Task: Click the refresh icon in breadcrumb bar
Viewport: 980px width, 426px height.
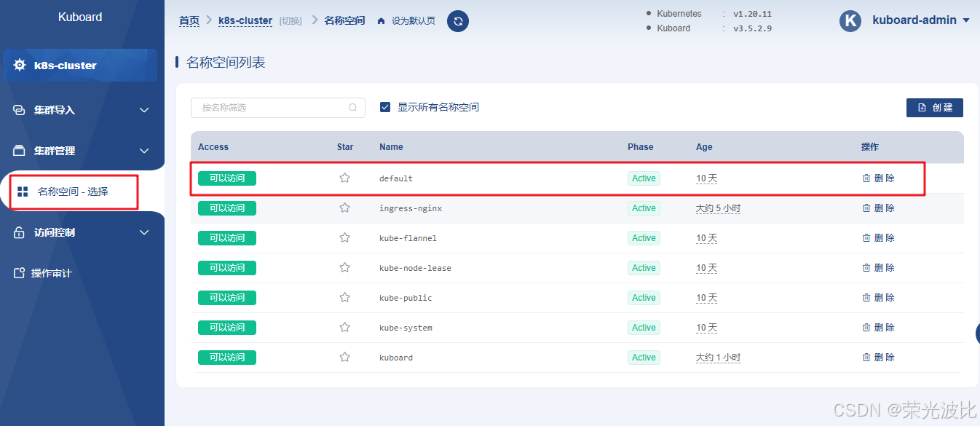Action: (x=458, y=21)
